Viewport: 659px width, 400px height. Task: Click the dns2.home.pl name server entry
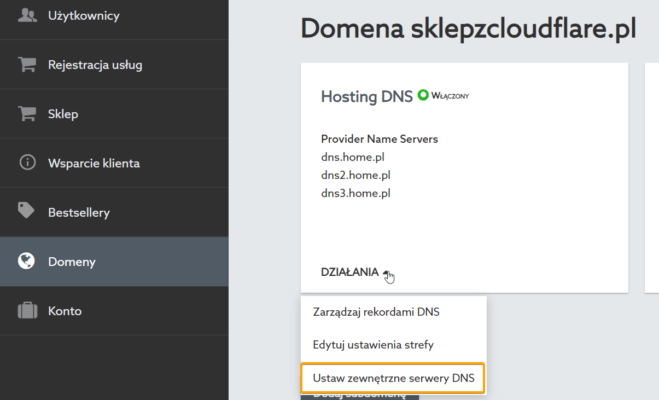pyautogui.click(x=358, y=175)
